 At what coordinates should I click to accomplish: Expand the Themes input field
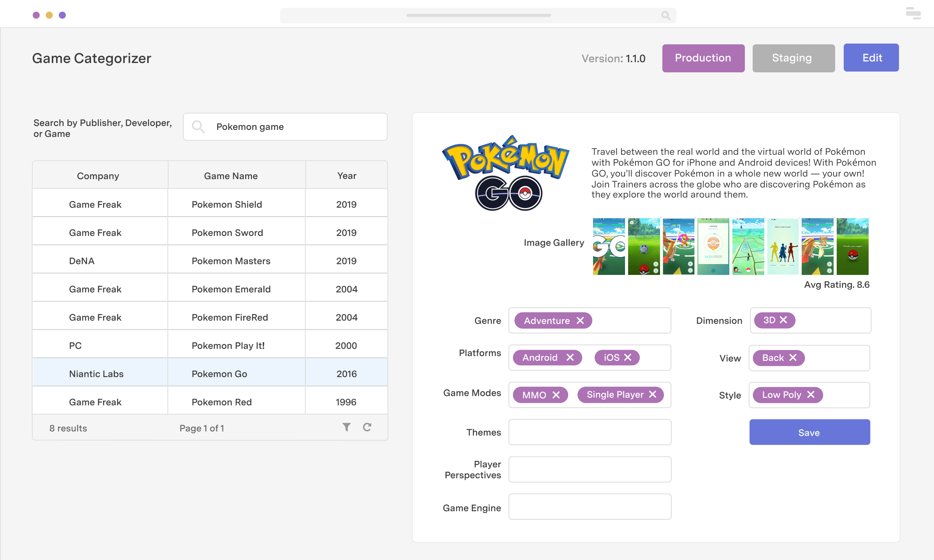[x=590, y=432]
